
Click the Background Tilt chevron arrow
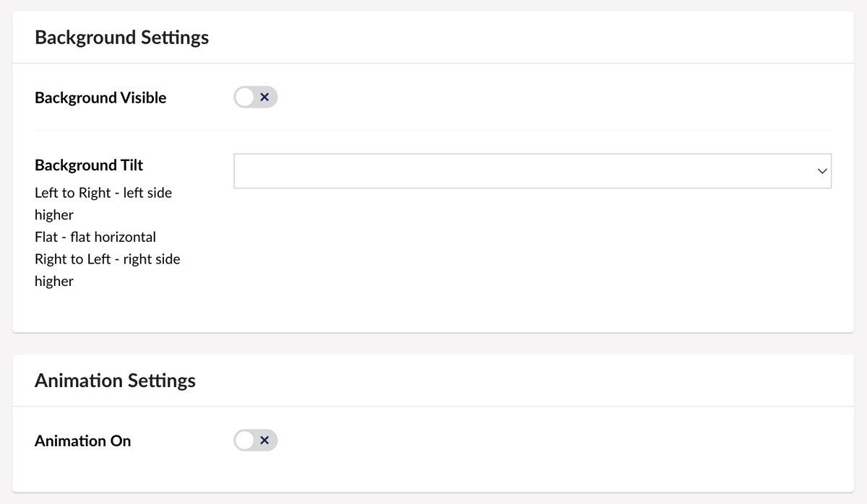821,171
